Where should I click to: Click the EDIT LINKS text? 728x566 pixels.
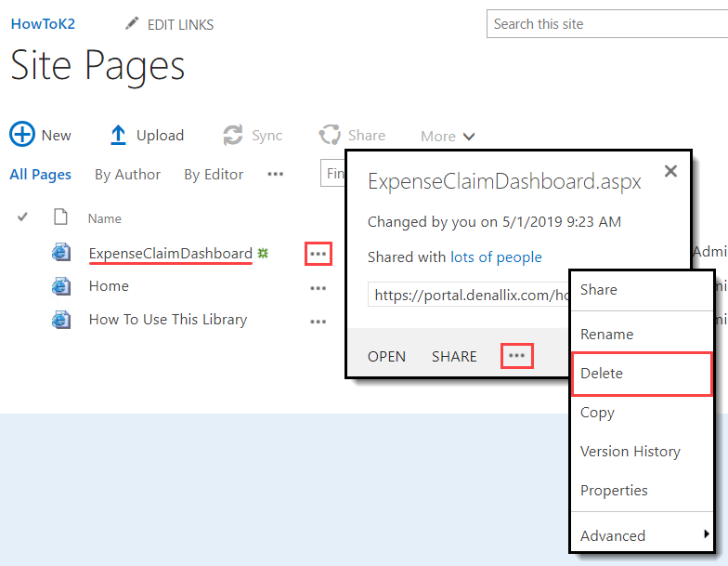(180, 24)
